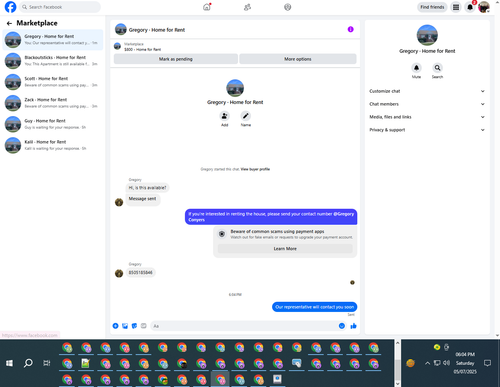Open the Facebook home logo

(x=10, y=7)
